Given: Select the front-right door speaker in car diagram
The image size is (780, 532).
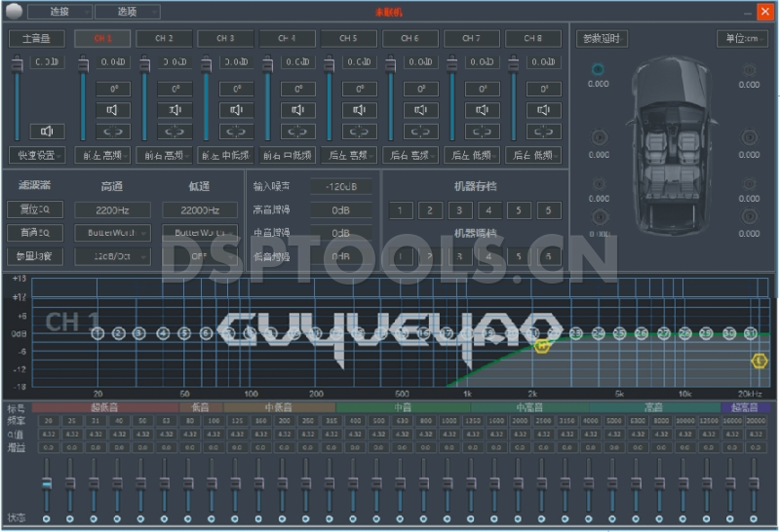Looking at the screenshot, I should (749, 137).
